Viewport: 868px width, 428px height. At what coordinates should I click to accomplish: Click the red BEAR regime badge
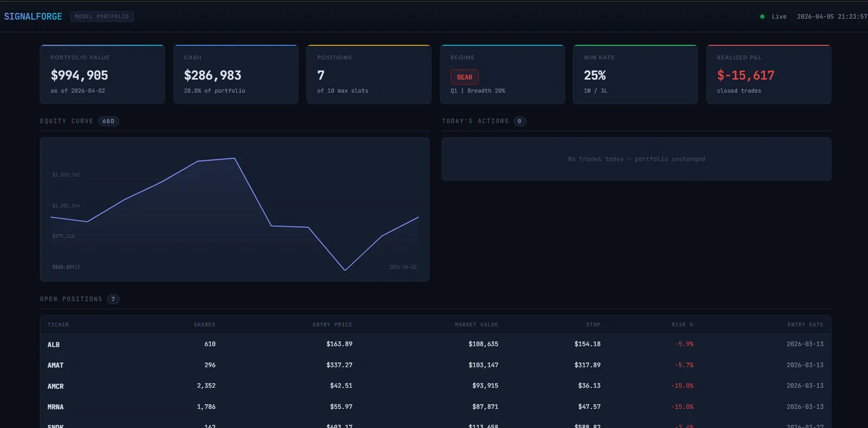[464, 77]
